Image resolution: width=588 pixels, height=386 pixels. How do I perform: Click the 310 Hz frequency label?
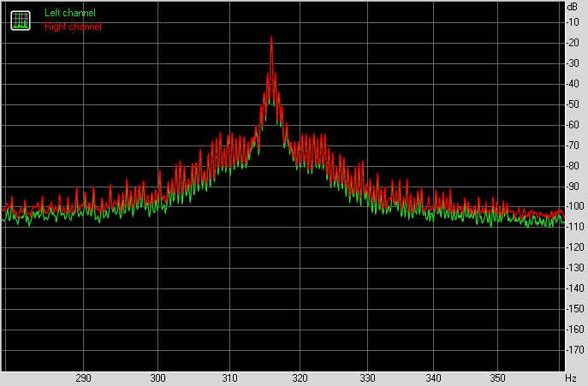229,377
